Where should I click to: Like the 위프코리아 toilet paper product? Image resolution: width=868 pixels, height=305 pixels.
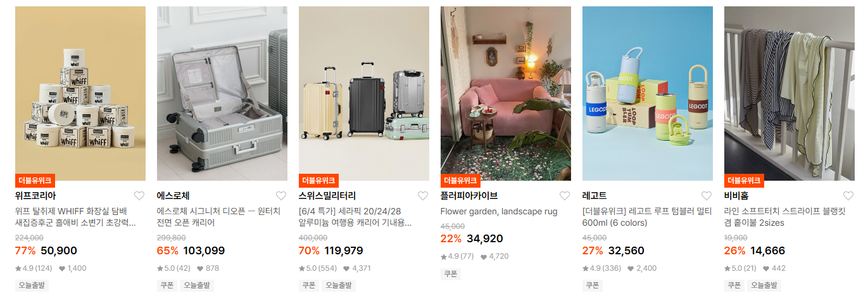[x=139, y=196]
